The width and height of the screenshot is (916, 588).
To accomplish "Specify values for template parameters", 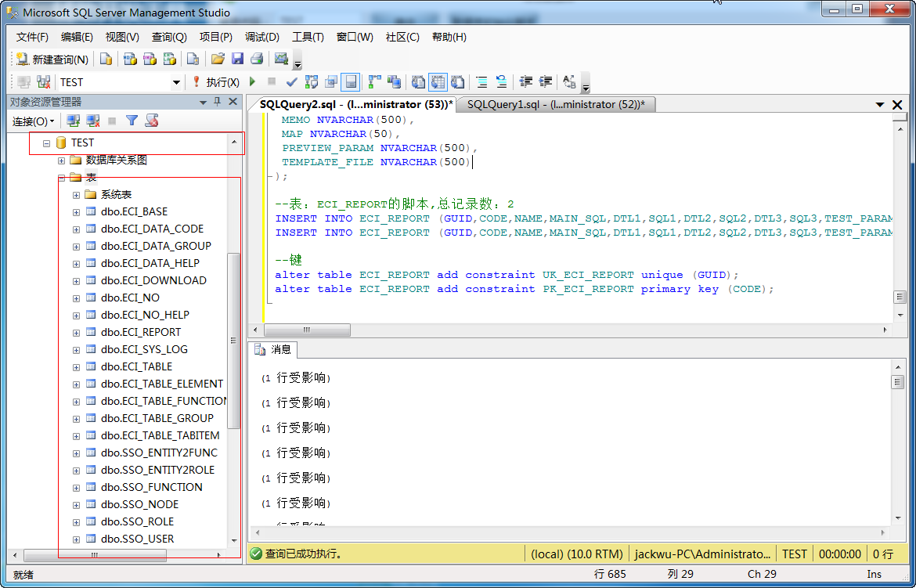I will pyautogui.click(x=570, y=82).
